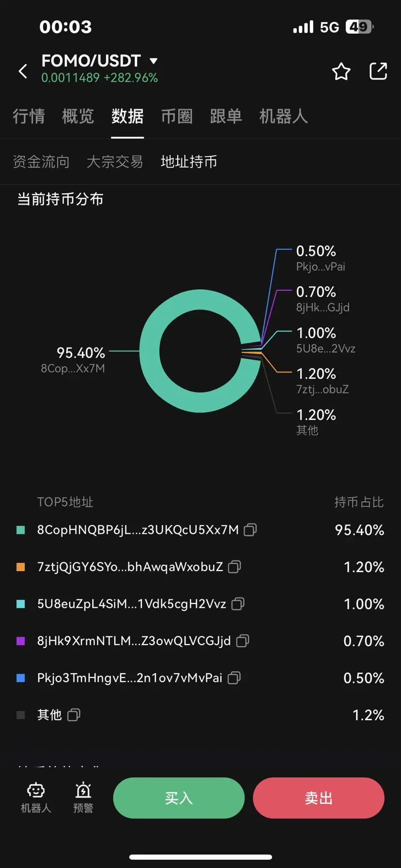Copy the 5U8euZpL4SiM address
The image size is (401, 868).
238,604
